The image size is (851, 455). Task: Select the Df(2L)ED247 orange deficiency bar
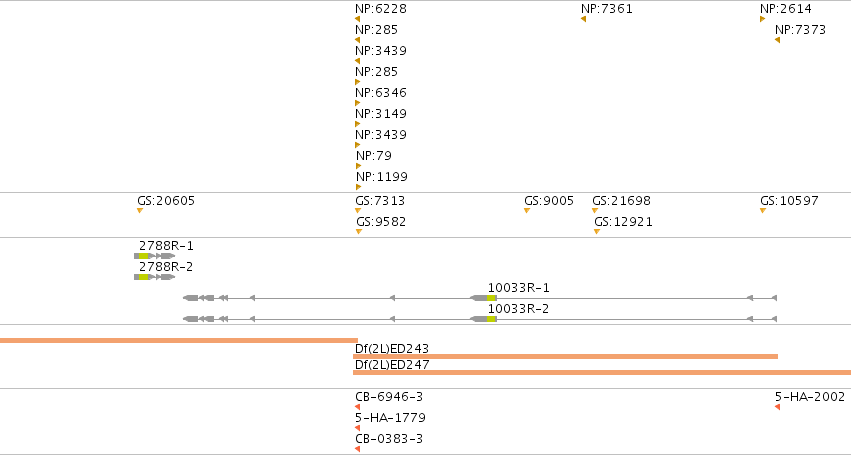(602, 372)
